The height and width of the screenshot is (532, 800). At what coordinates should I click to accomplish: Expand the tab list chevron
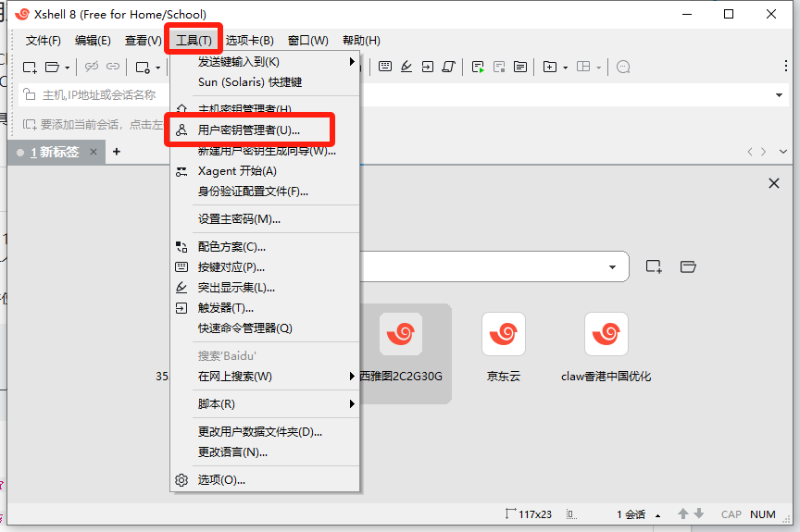point(783,152)
